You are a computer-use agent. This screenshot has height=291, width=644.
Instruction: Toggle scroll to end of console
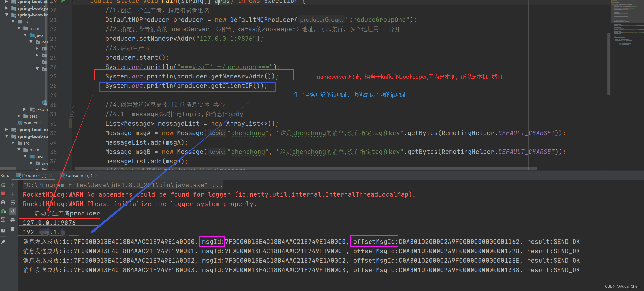(13, 211)
